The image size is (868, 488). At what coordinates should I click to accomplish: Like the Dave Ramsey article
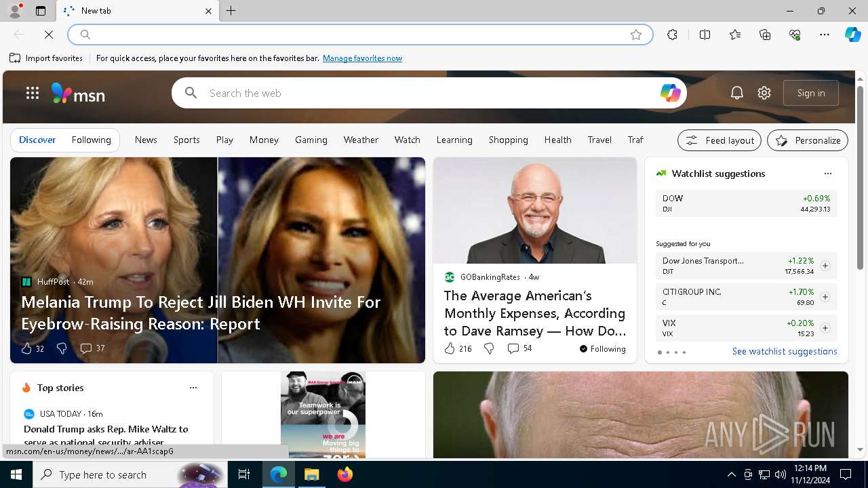(x=450, y=348)
